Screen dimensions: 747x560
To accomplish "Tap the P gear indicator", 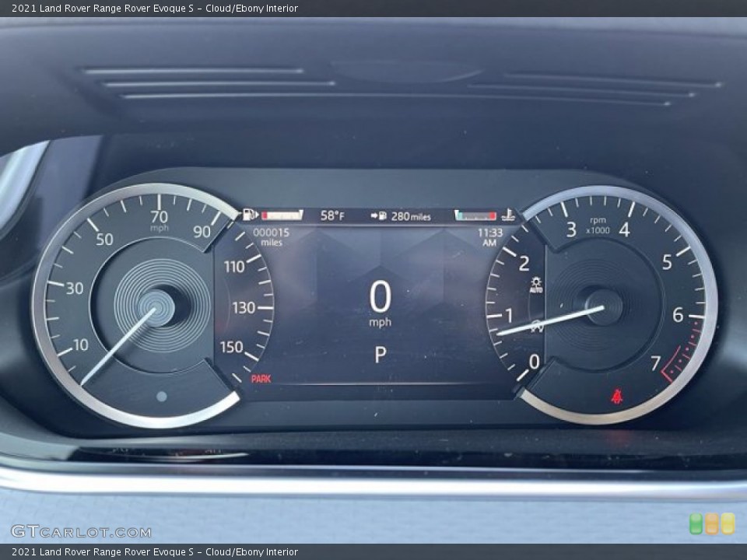I will (381, 355).
